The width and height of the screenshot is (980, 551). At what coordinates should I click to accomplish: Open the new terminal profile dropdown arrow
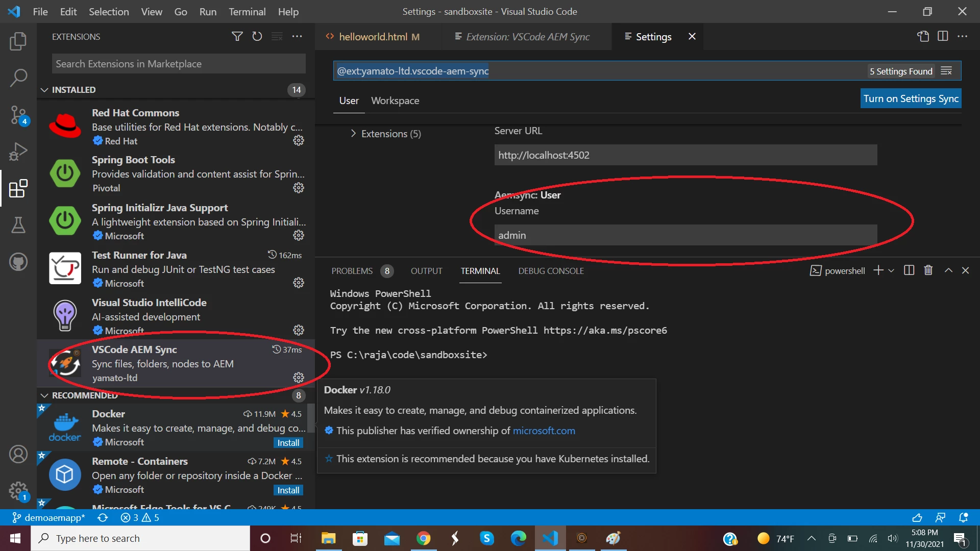(x=891, y=270)
